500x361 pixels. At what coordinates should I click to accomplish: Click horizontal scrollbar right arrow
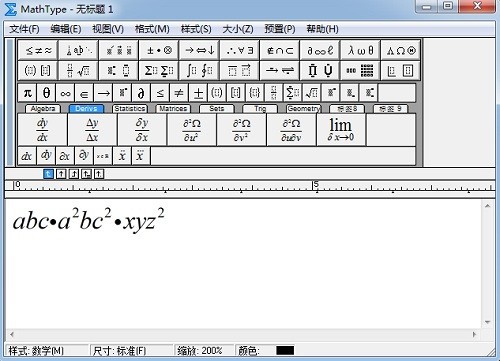(x=474, y=334)
